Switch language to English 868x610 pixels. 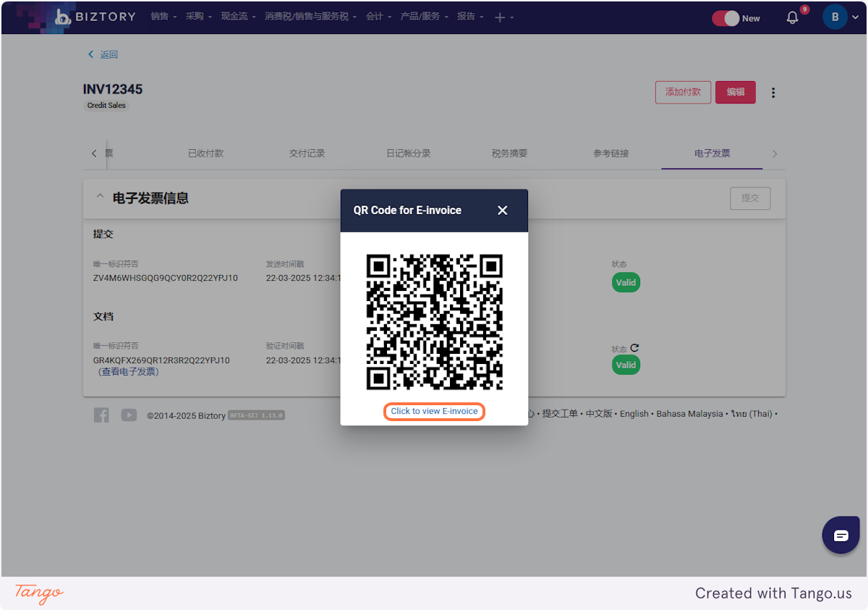(634, 414)
